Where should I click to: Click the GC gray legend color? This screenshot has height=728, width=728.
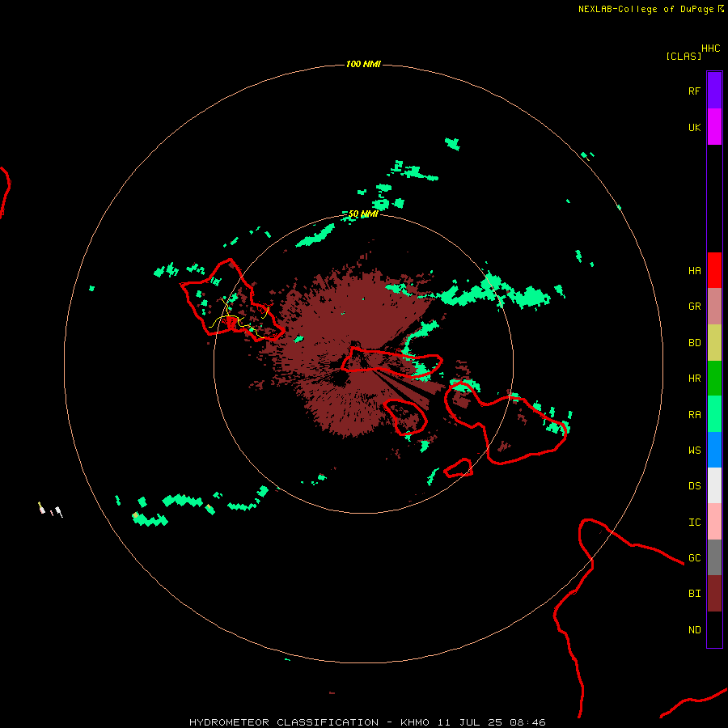coord(714,557)
